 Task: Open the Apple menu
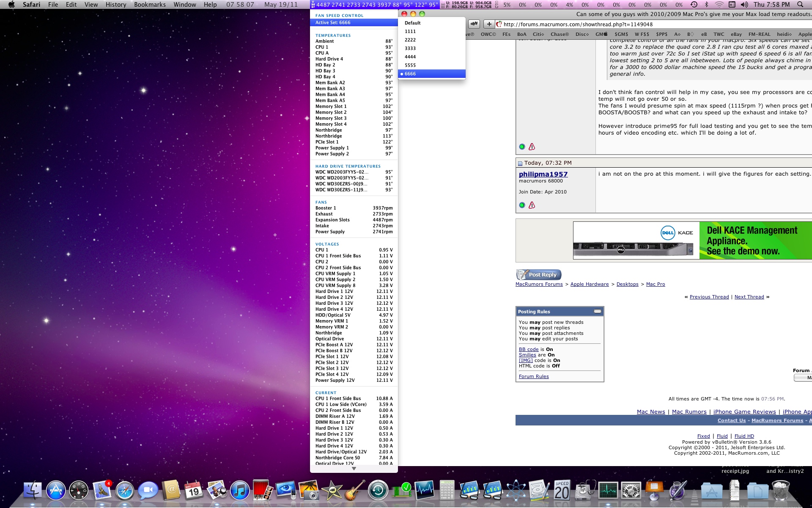pyautogui.click(x=11, y=5)
